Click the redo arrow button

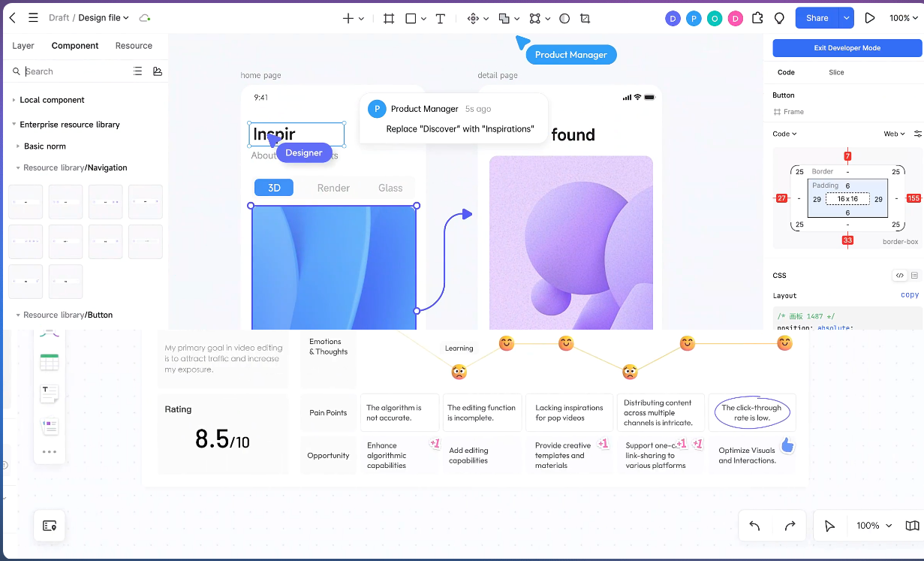(x=790, y=526)
